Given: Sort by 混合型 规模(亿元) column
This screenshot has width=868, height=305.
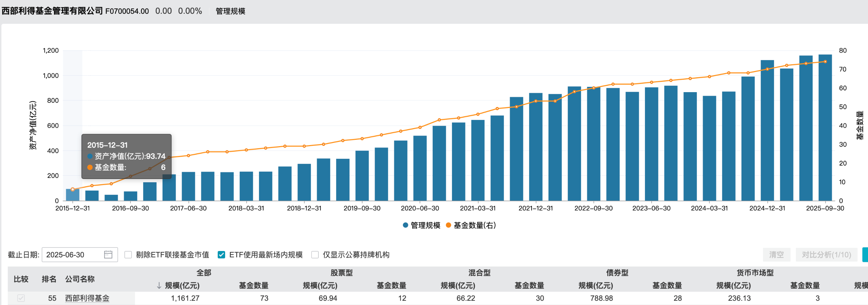Looking at the screenshot, I should click(458, 286).
